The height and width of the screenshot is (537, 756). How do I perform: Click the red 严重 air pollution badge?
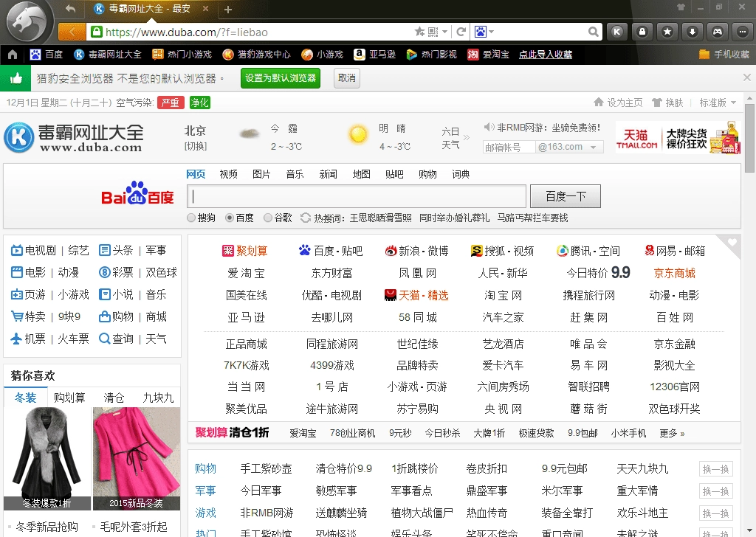(171, 103)
